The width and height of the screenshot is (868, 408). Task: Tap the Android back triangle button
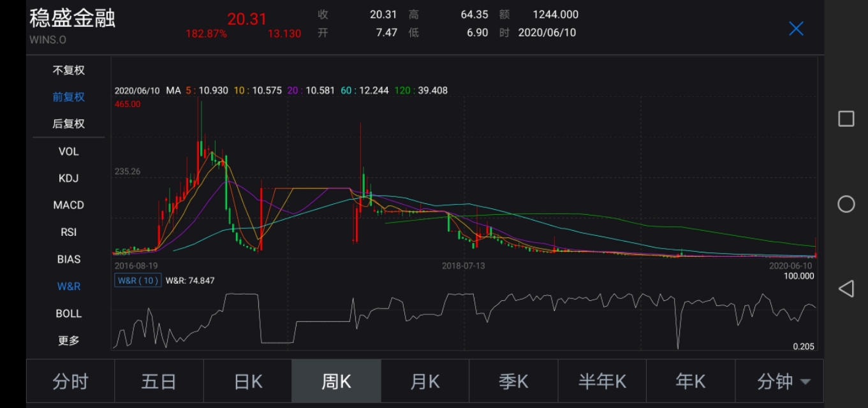[846, 289]
